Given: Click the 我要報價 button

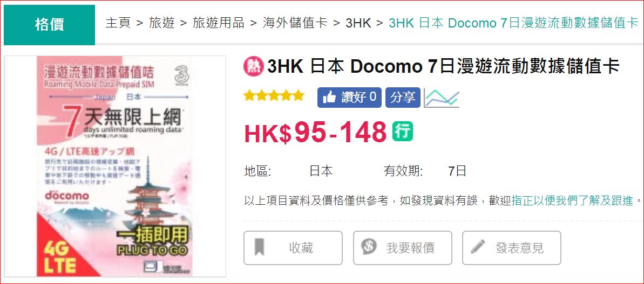Looking at the screenshot, I should 403,248.
